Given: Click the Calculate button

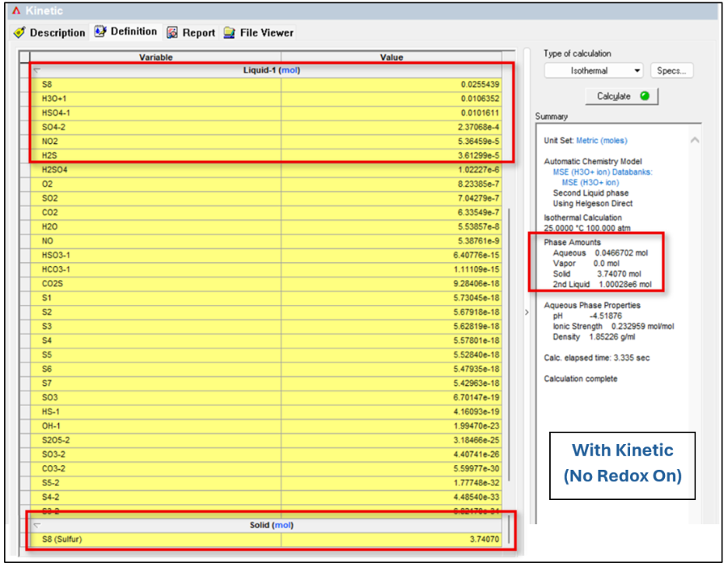Looking at the screenshot, I should (621, 96).
